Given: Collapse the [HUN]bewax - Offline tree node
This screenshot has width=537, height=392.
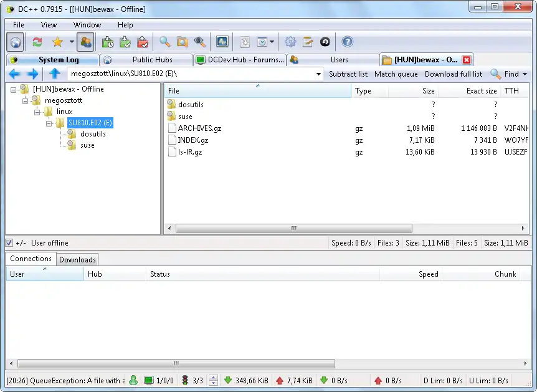Looking at the screenshot, I should point(13,90).
